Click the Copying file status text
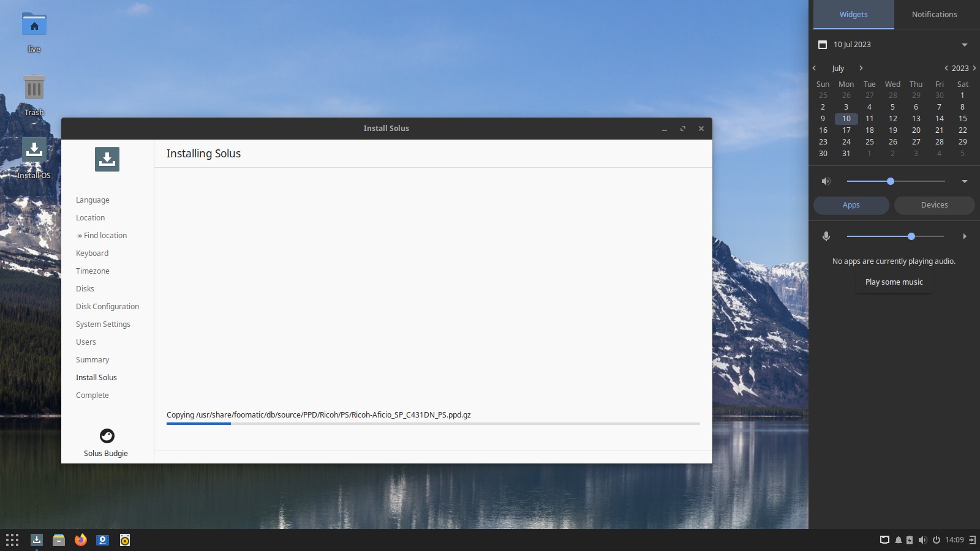 pyautogui.click(x=318, y=415)
